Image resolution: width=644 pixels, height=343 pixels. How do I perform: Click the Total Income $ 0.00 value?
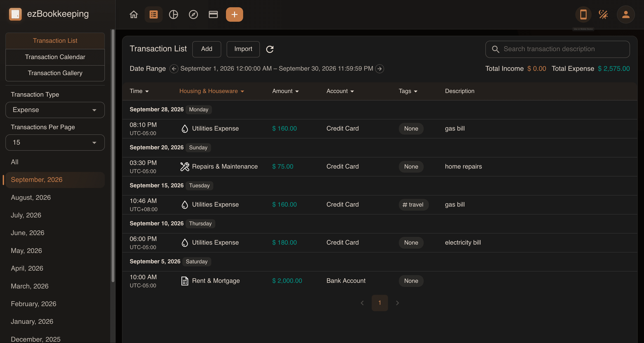(536, 69)
